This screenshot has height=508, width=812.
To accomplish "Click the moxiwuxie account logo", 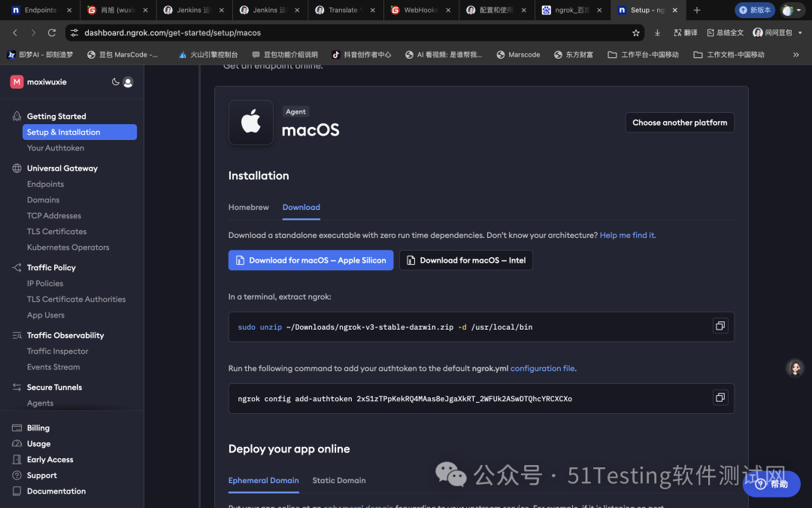I will point(17,82).
